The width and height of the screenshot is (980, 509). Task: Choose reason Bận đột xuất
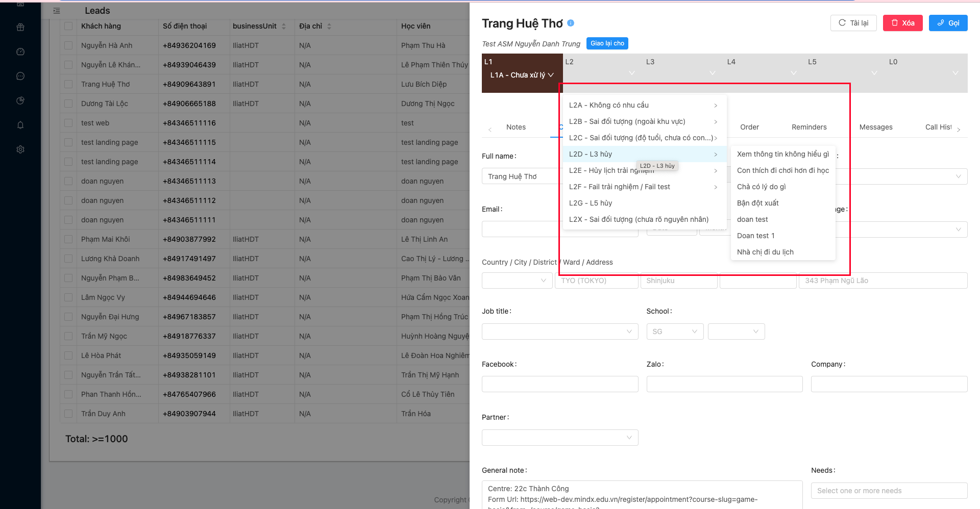coord(783,203)
